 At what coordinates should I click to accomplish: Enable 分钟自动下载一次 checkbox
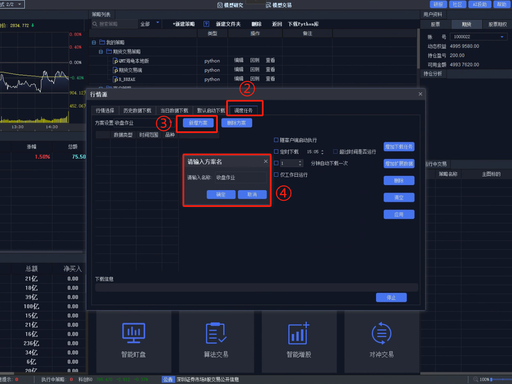point(276,163)
